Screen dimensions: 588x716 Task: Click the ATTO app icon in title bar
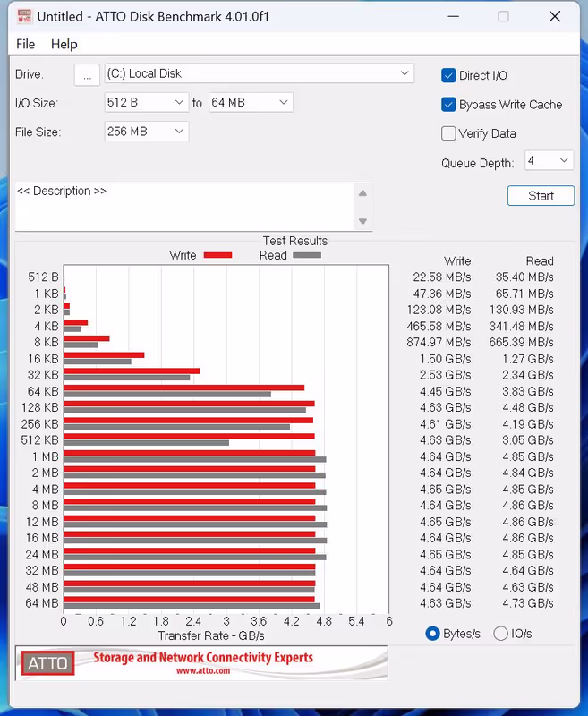[x=22, y=16]
